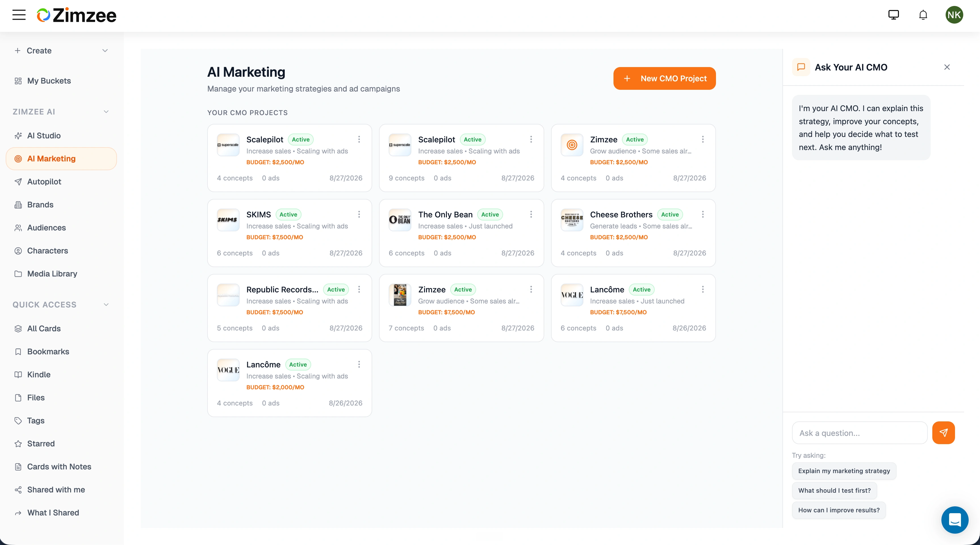The width and height of the screenshot is (980, 545).
Task: Open options menu for Zimzee $2,500 project
Action: 703,140
